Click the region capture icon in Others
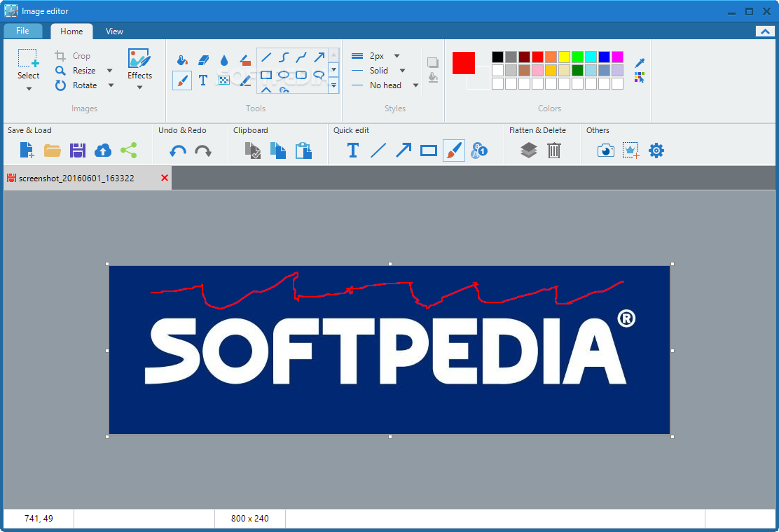Screen dimensions: 779x532 pos(631,150)
